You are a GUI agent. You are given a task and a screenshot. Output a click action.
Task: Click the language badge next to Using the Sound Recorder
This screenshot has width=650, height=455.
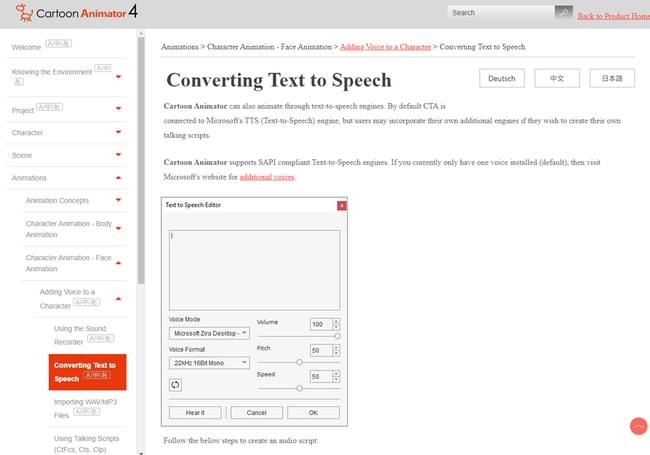click(100, 339)
